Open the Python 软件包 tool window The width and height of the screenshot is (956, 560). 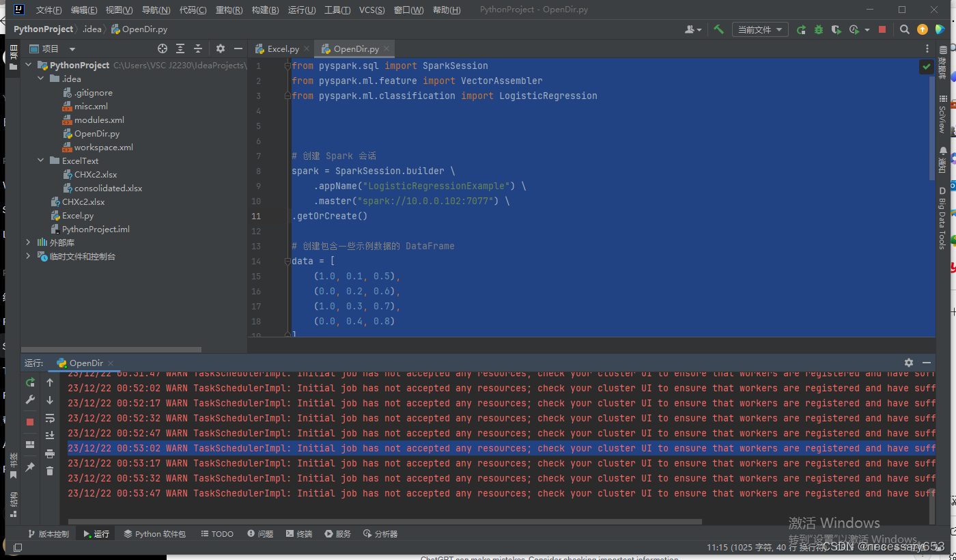[155, 534]
